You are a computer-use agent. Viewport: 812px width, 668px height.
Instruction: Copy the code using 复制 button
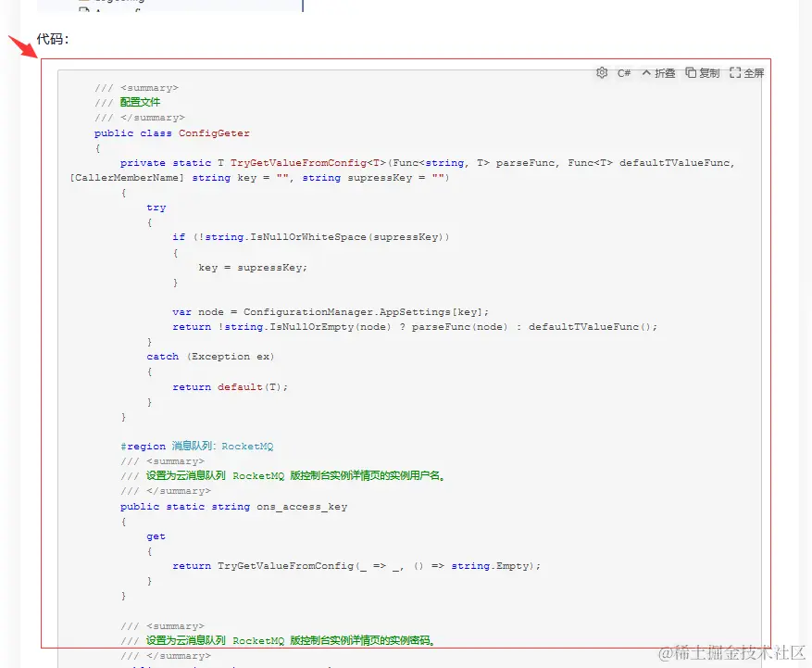(x=702, y=73)
